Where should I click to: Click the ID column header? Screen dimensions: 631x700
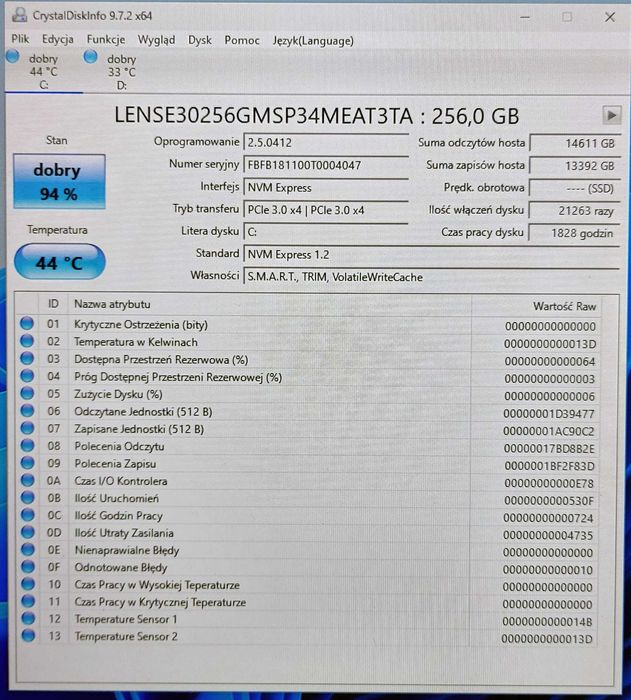click(53, 304)
